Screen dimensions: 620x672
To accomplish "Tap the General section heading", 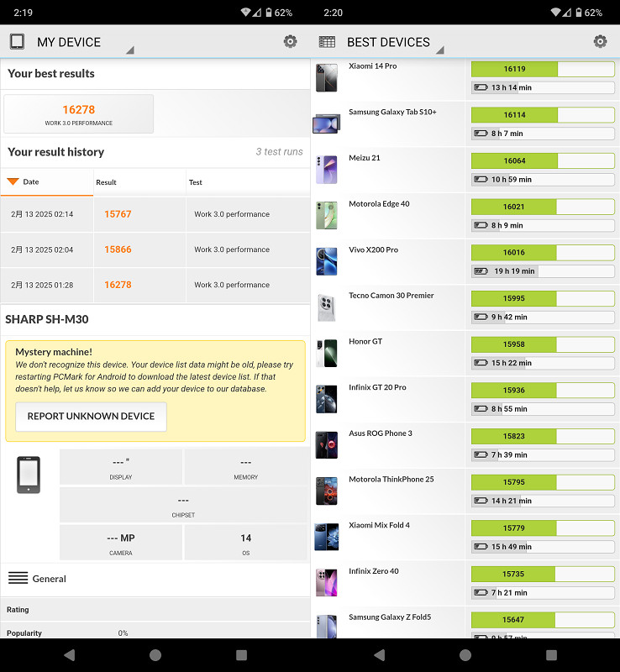I will pyautogui.click(x=50, y=579).
